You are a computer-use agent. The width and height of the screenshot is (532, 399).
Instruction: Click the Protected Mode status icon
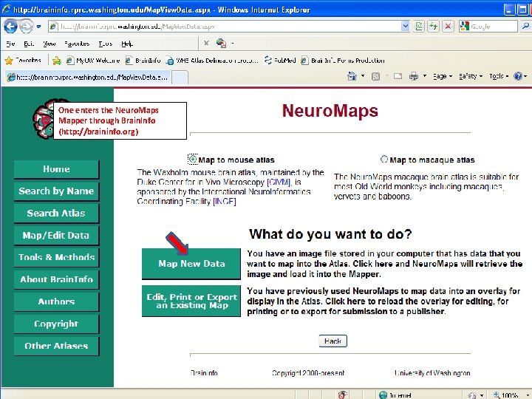click(472, 395)
